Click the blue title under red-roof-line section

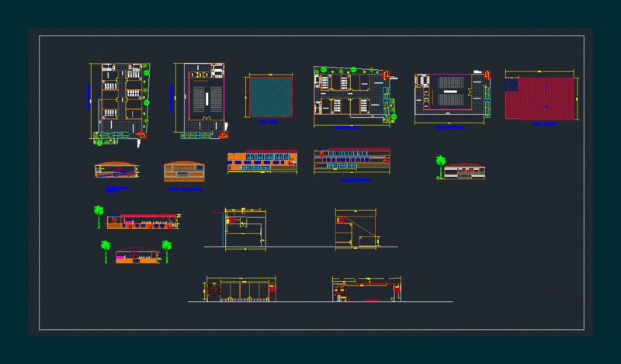click(356, 180)
